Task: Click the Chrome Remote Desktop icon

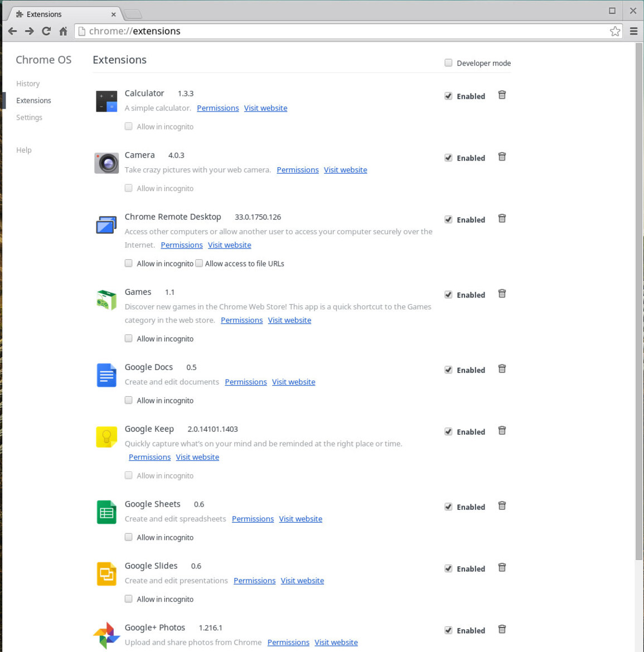Action: (106, 225)
